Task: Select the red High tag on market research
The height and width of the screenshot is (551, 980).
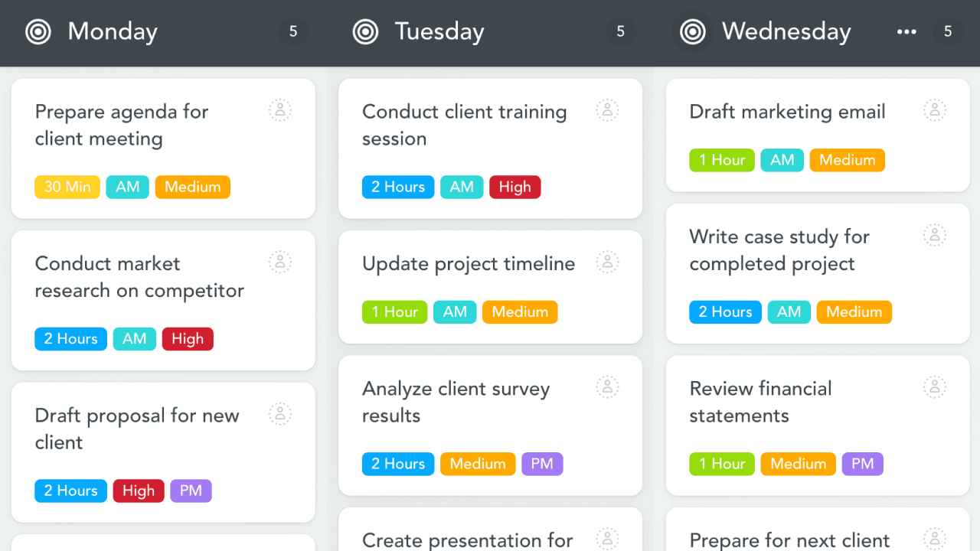Action: [x=188, y=339]
